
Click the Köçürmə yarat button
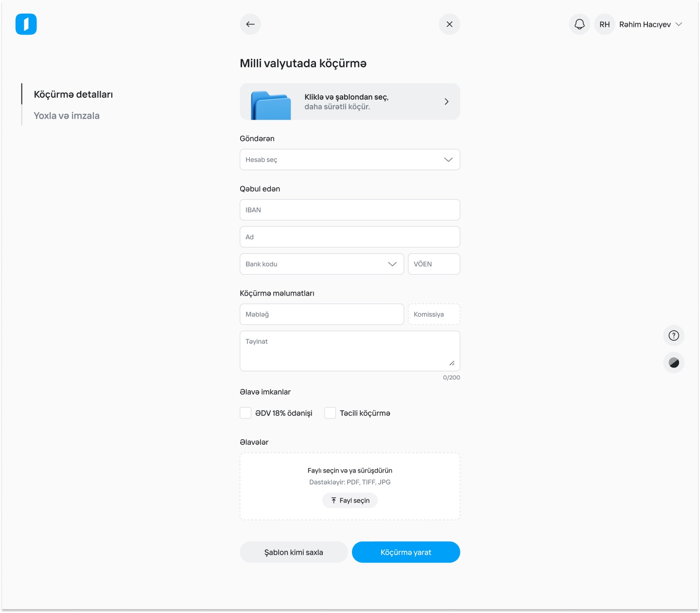(406, 552)
